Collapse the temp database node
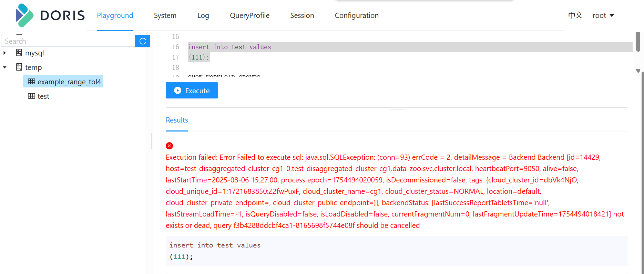644x274 pixels. 4,67
